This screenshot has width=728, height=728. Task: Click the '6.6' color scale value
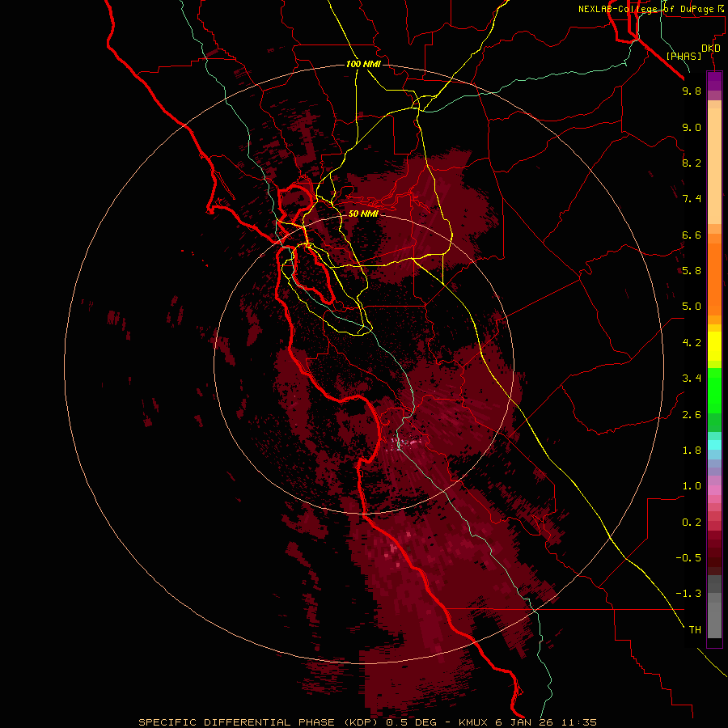coord(692,235)
